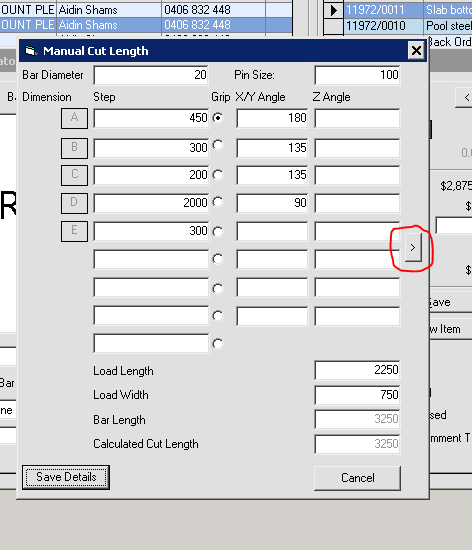Click Save Details button

66,477
